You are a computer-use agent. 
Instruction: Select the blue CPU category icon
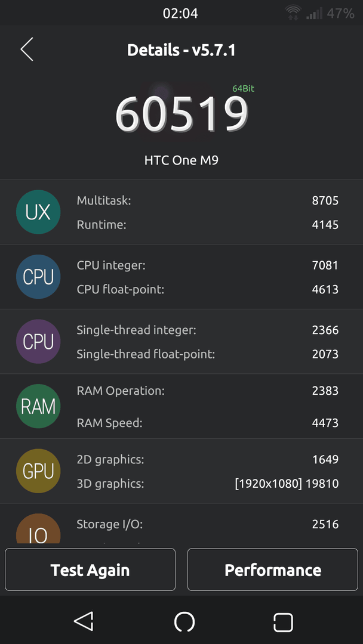click(x=38, y=277)
